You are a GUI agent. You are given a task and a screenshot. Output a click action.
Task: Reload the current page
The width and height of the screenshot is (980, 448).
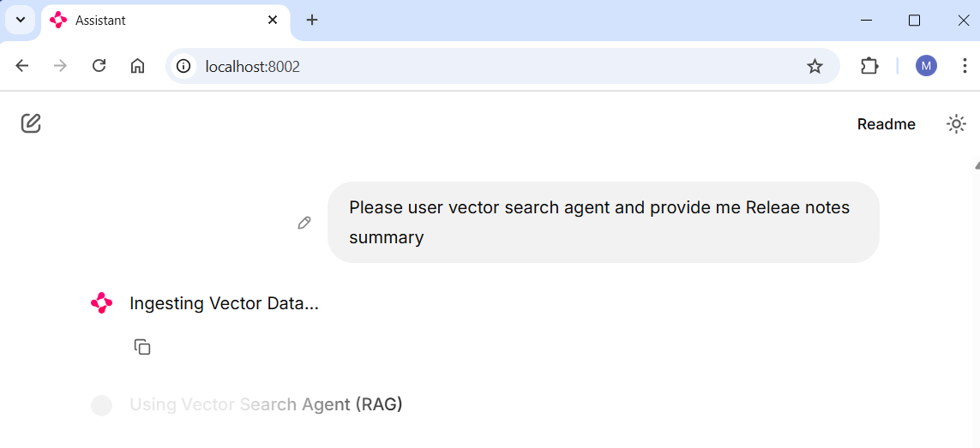pos(99,66)
